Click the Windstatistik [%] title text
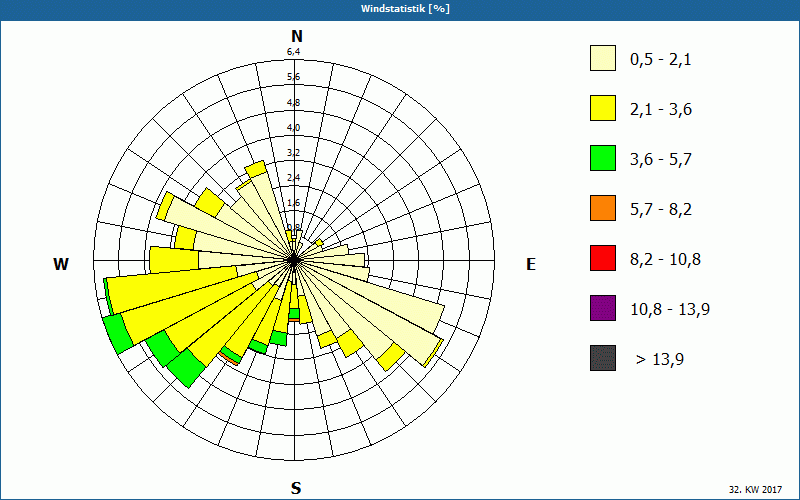The image size is (800, 500). click(405, 9)
